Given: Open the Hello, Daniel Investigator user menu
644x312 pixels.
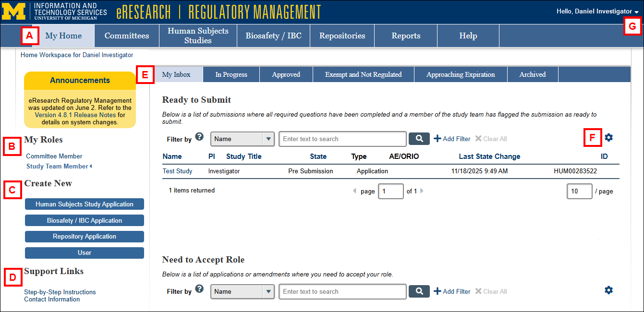Looking at the screenshot, I should click(x=597, y=11).
